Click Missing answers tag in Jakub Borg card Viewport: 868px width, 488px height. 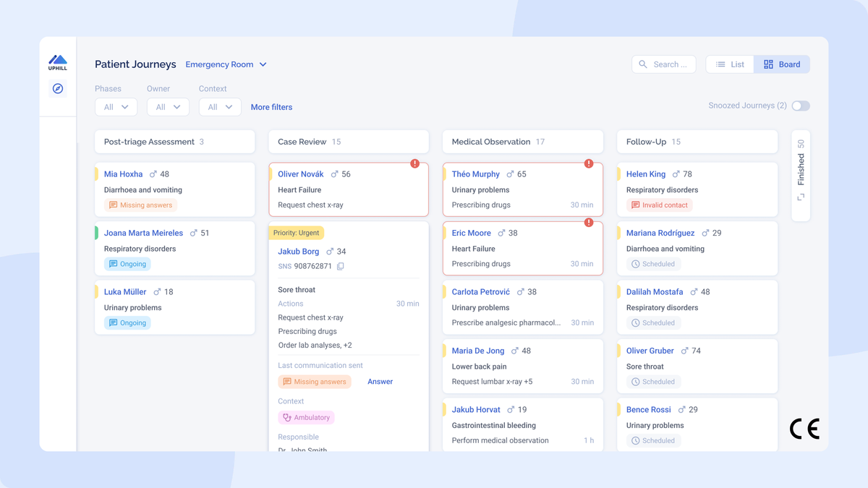[315, 382]
